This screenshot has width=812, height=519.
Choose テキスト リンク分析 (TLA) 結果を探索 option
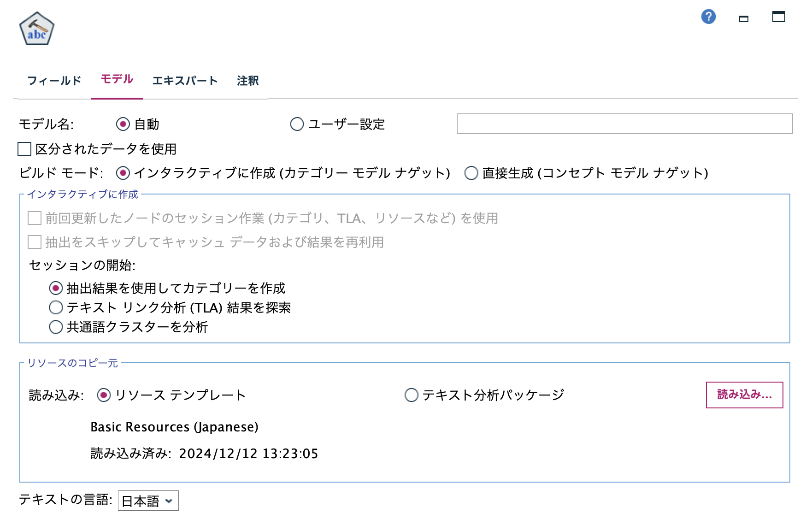pyautogui.click(x=55, y=307)
